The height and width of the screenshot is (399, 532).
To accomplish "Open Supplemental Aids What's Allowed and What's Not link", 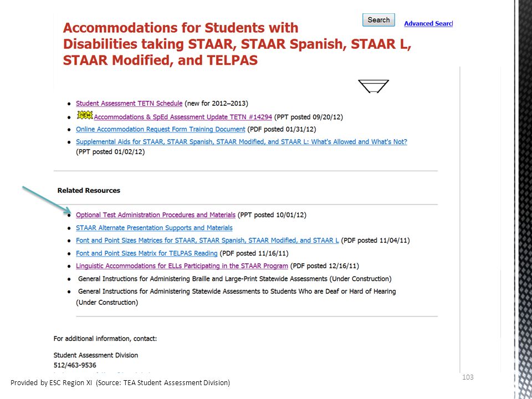I will pyautogui.click(x=242, y=142).
